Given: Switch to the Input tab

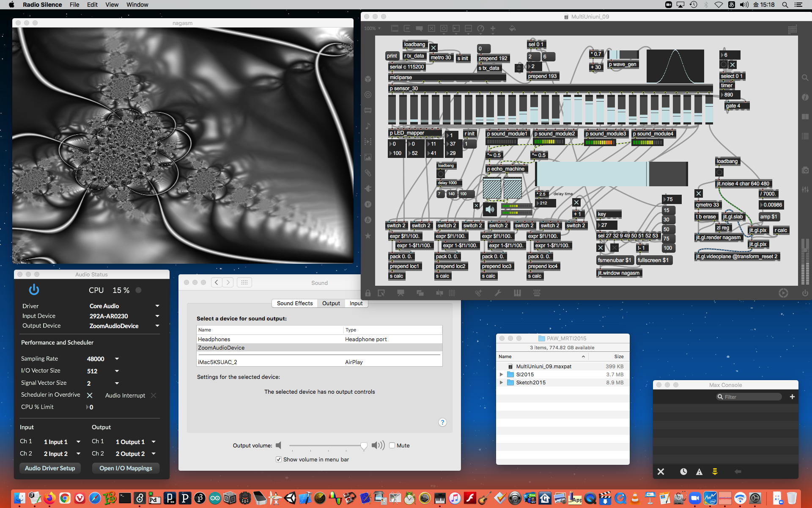Looking at the screenshot, I should click(356, 303).
